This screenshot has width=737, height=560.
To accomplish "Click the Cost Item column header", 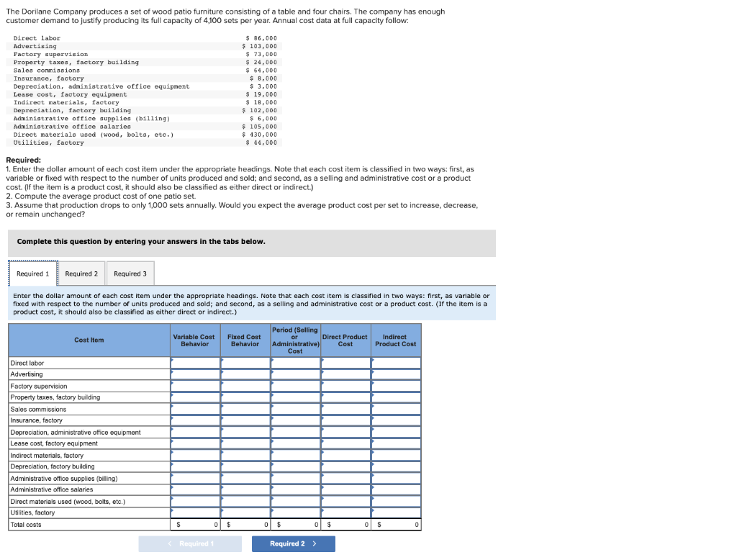I will (x=89, y=340).
